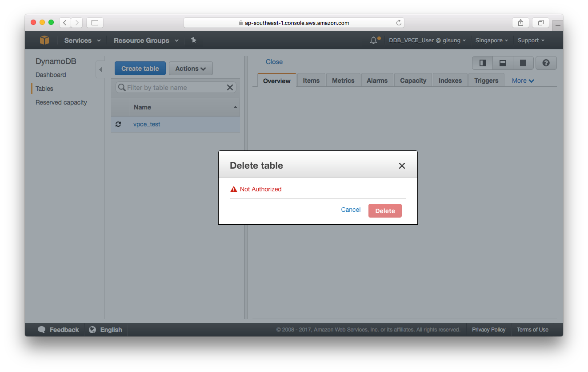View the Metrics tab
Viewport: 588px width, 372px height.
[343, 81]
